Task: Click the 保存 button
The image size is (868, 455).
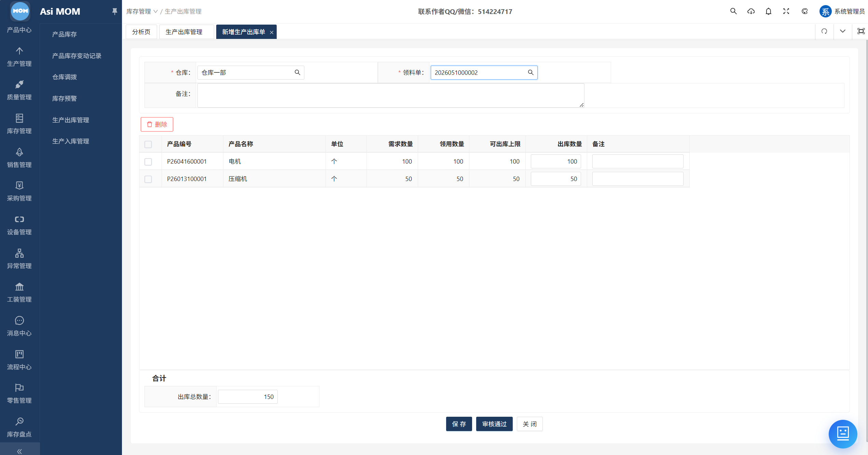Action: (x=459, y=424)
